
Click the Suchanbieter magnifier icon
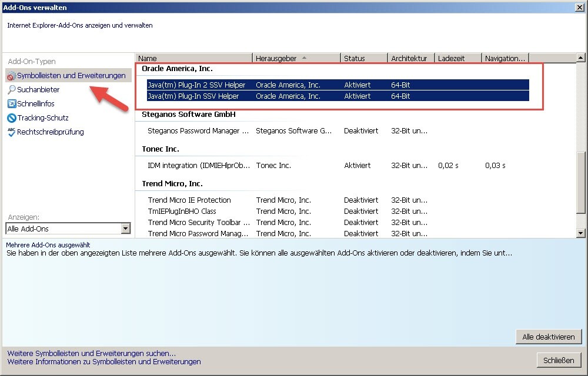11,90
